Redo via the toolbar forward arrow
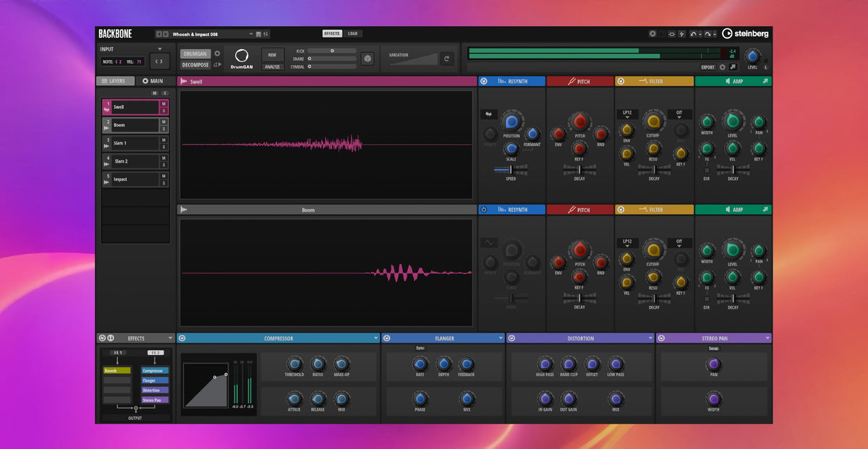This screenshot has width=868, height=449. 707,34
